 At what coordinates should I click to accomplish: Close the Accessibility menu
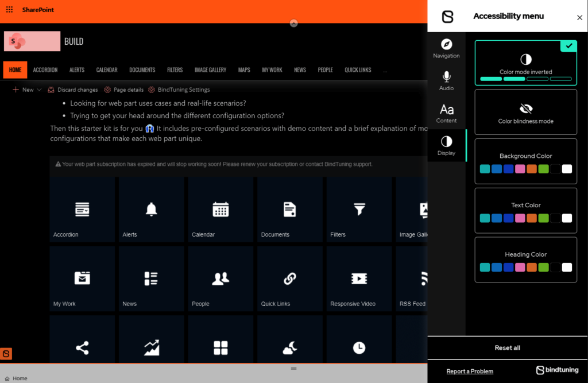click(579, 18)
